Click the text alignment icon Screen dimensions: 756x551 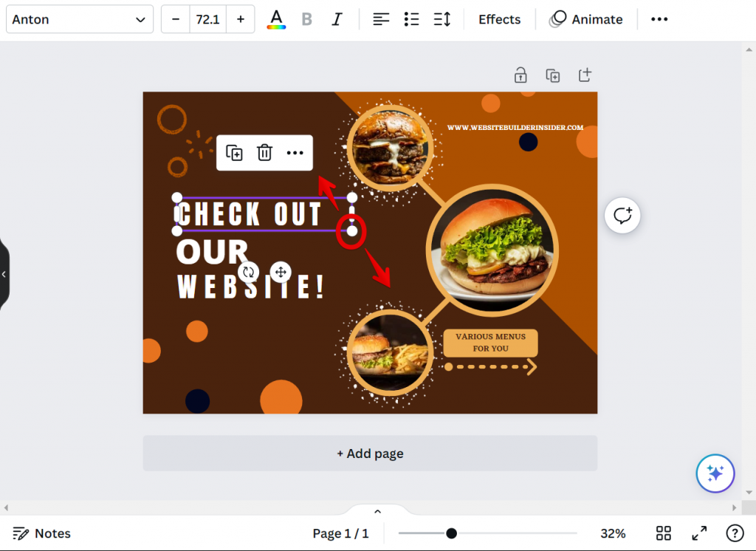(x=381, y=18)
